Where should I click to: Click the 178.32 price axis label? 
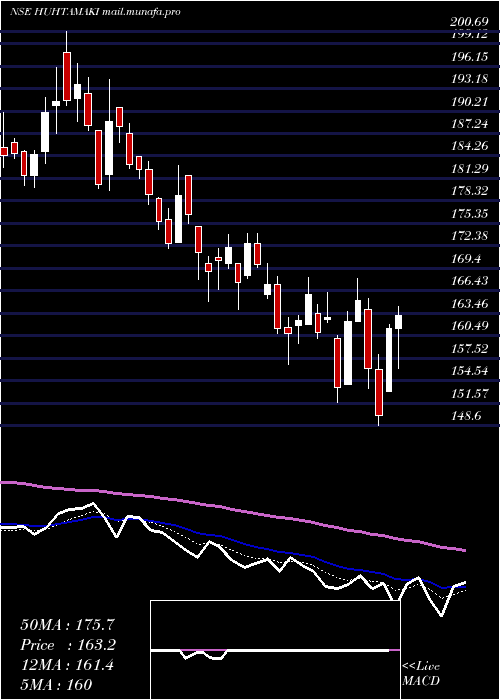click(x=470, y=192)
